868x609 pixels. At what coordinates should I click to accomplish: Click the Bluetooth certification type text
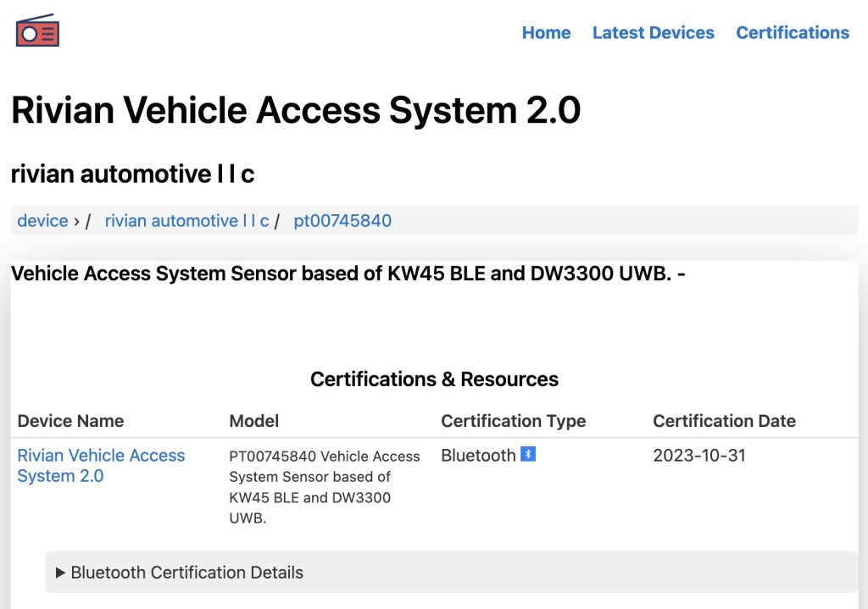478,455
